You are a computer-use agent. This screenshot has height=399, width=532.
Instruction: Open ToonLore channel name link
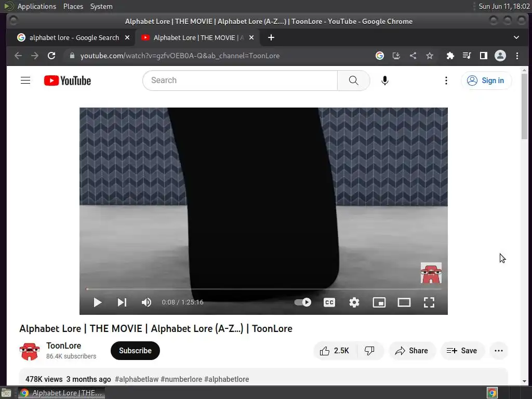pos(64,345)
